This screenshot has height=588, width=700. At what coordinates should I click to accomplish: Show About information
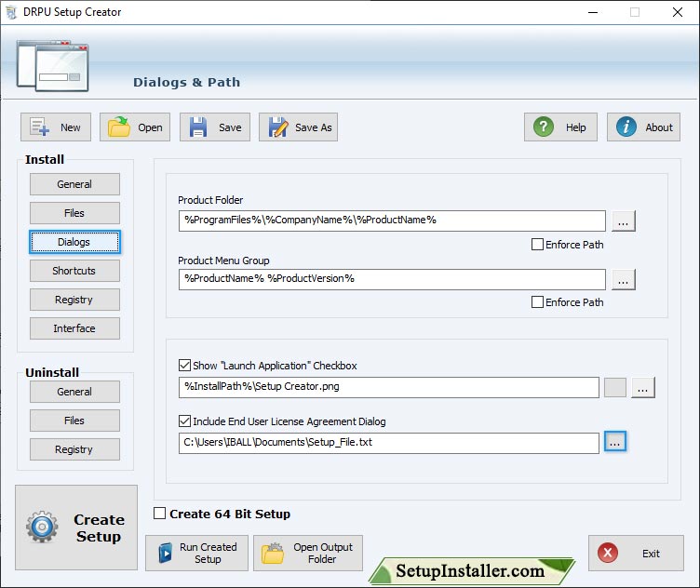pyautogui.click(x=643, y=127)
